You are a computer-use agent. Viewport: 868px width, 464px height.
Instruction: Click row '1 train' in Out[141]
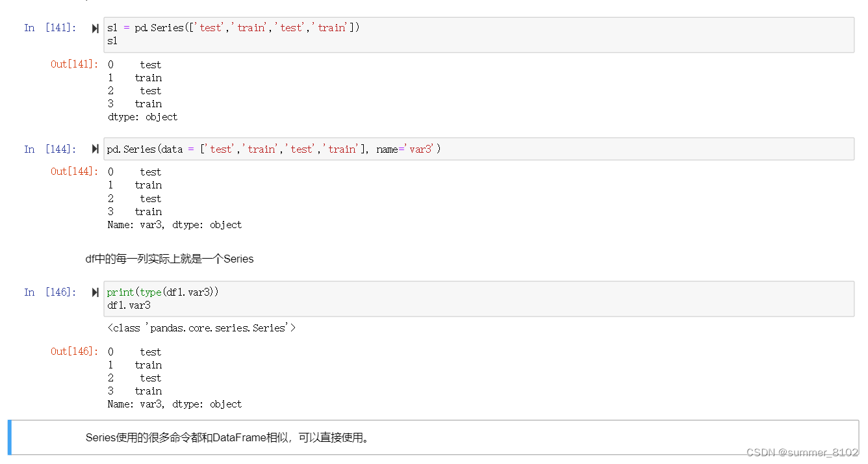coord(134,78)
